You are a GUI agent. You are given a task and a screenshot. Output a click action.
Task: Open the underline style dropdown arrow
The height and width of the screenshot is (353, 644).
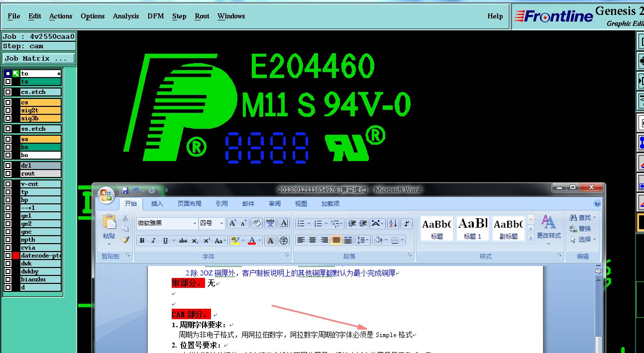(x=173, y=241)
